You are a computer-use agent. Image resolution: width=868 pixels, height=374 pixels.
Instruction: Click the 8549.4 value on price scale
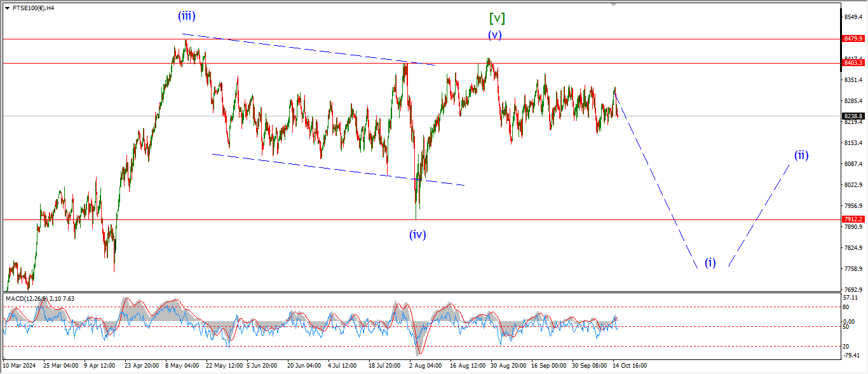(x=853, y=17)
